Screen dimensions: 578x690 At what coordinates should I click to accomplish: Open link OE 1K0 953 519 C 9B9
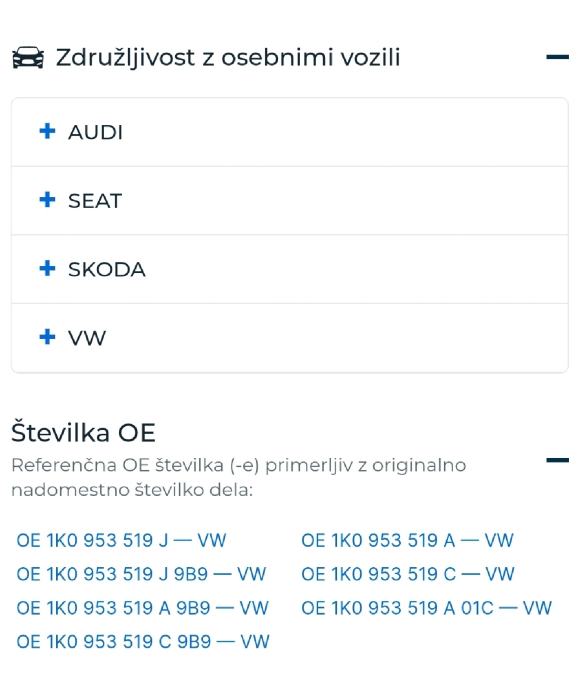tap(143, 642)
